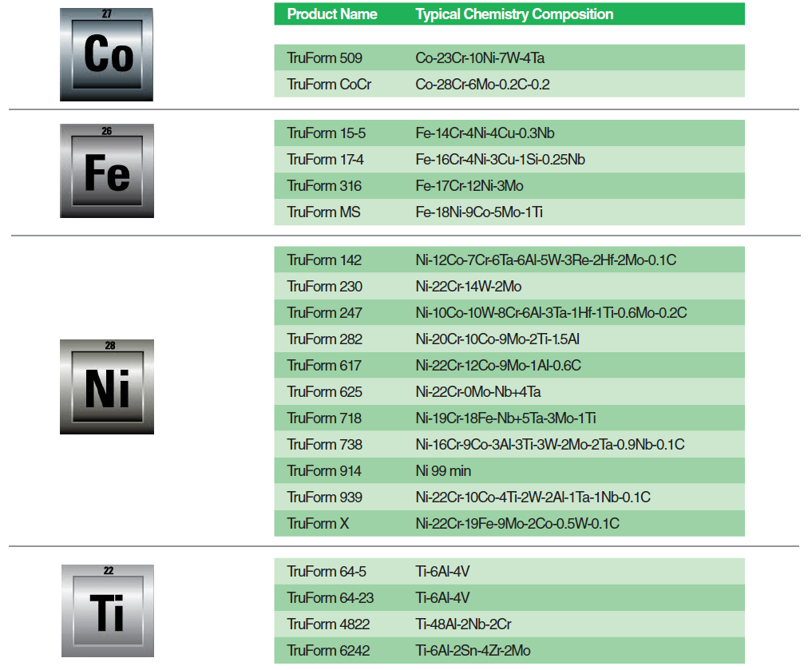Select the TruForm 15-5 product name
Screen dimensions: 812x670
(327, 133)
